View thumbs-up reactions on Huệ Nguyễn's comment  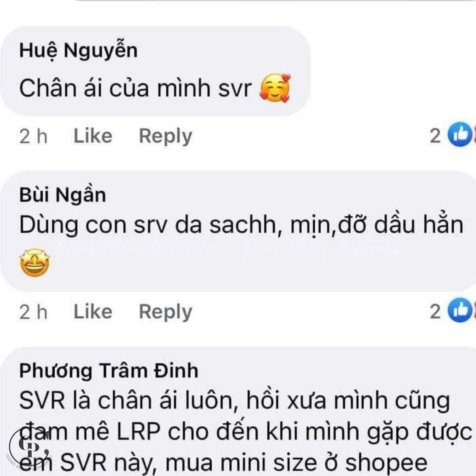pos(460,135)
